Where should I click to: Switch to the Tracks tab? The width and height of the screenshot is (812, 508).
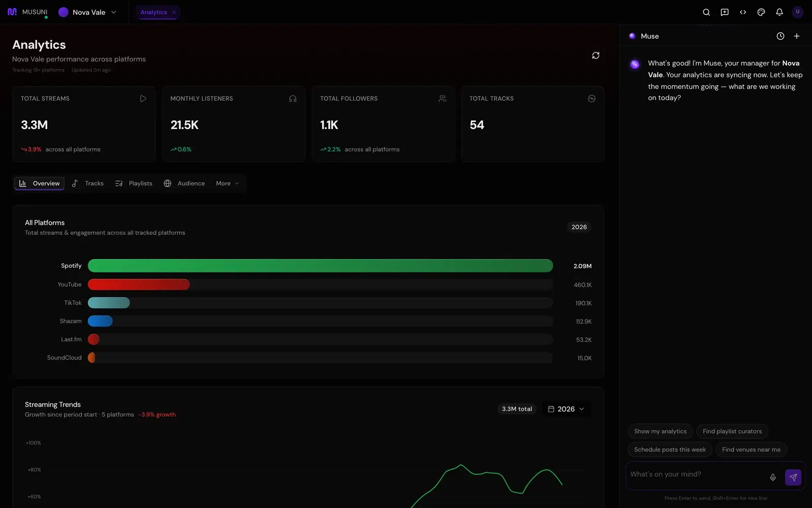(x=88, y=183)
